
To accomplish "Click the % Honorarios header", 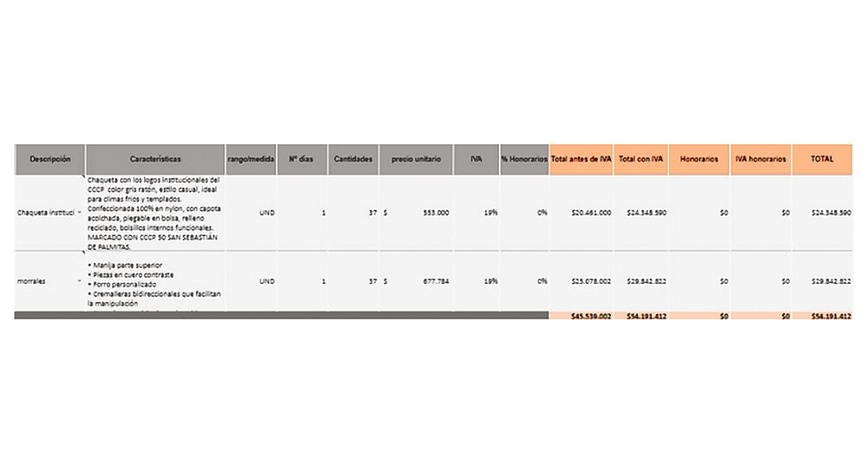I will coord(524,160).
